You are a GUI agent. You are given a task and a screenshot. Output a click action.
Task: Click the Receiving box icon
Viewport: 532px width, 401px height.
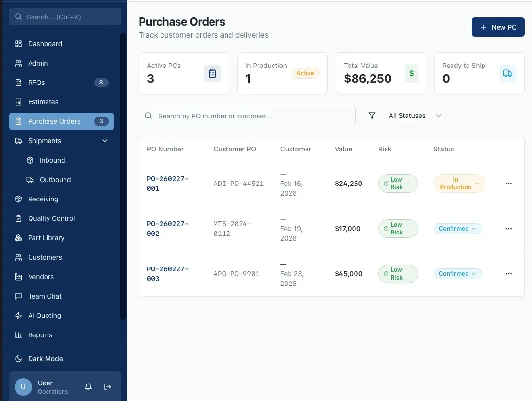click(18, 199)
